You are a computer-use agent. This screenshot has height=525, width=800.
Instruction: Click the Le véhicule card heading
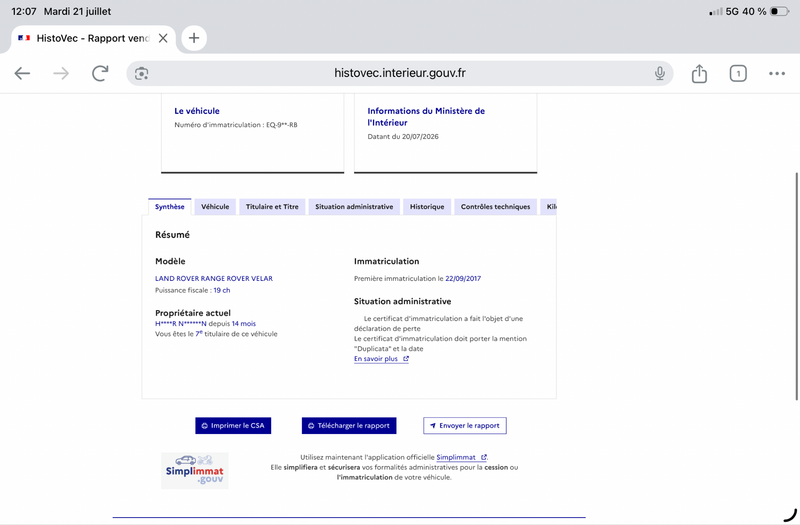(197, 111)
